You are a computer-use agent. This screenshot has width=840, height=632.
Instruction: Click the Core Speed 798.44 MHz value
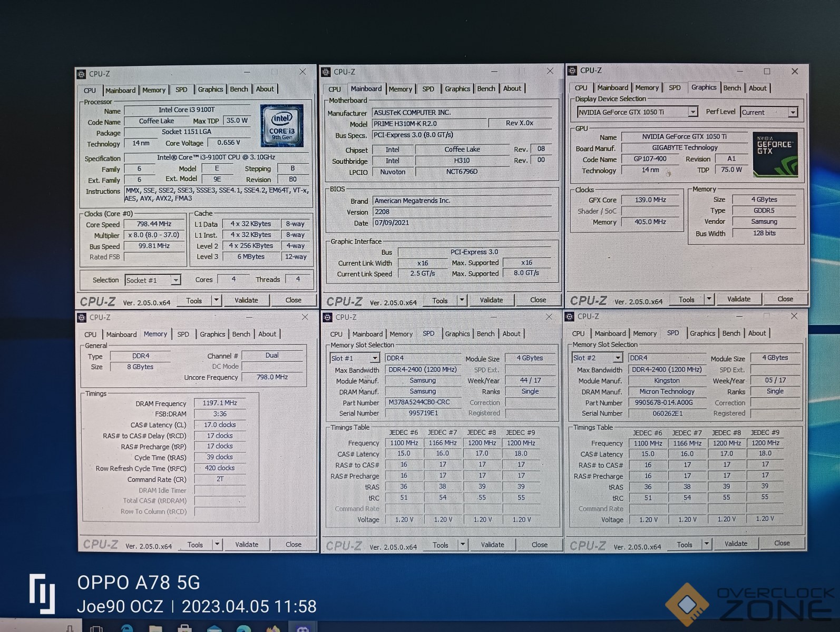[x=154, y=224]
